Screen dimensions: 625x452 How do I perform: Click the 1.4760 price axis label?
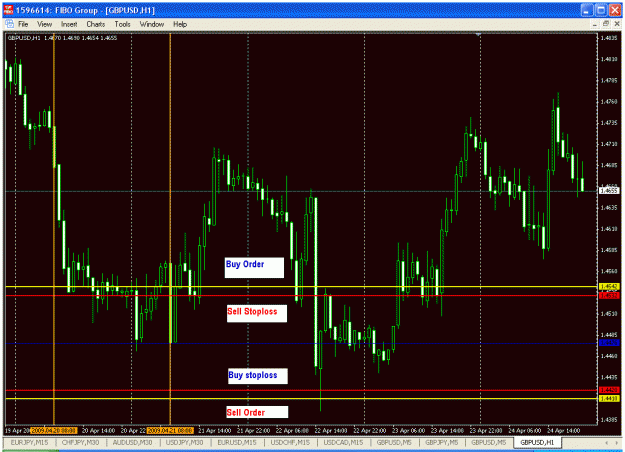609,102
